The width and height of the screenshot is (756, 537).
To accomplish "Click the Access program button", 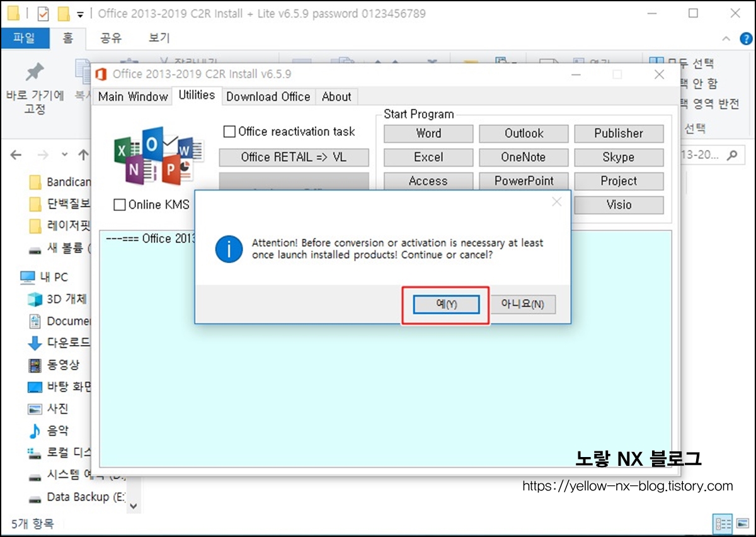I will tap(428, 181).
